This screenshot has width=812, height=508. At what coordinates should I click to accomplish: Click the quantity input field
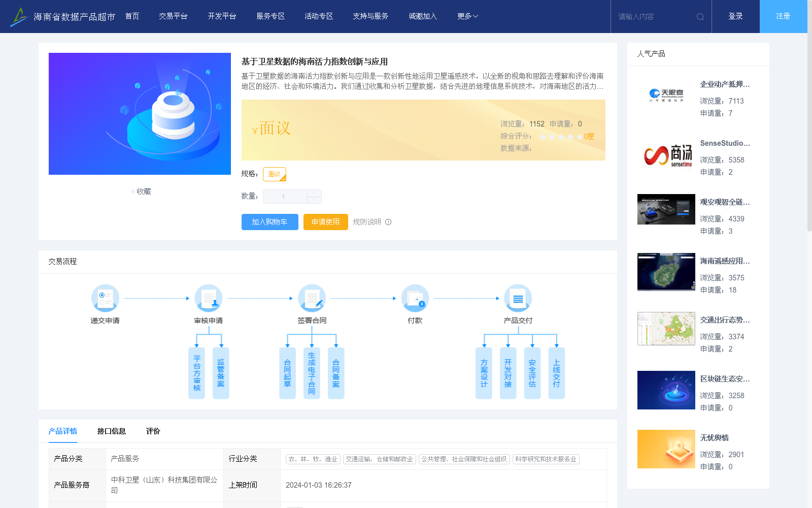[x=285, y=197]
